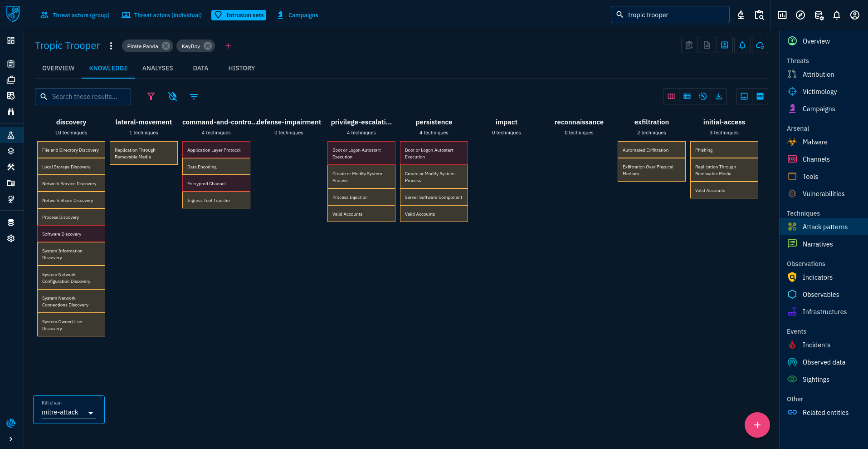The height and width of the screenshot is (449, 868).
Task: Switch to the list lines view
Action: 687,96
